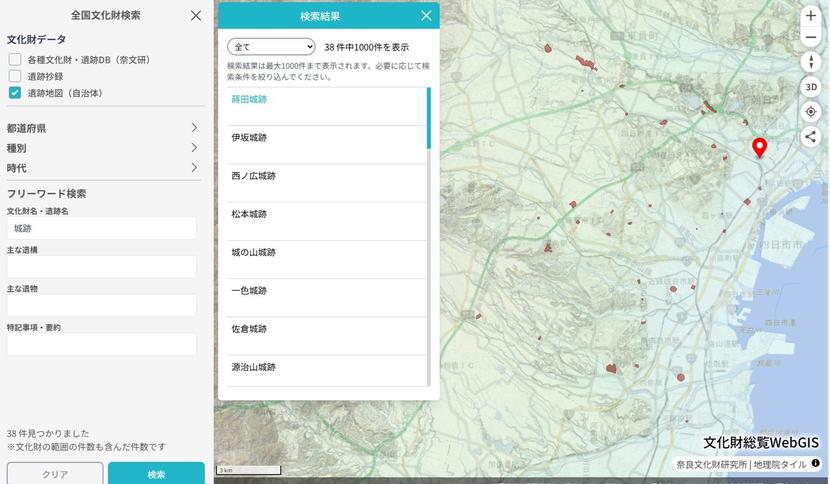Select 蒔田城跡 in results

(x=327, y=106)
